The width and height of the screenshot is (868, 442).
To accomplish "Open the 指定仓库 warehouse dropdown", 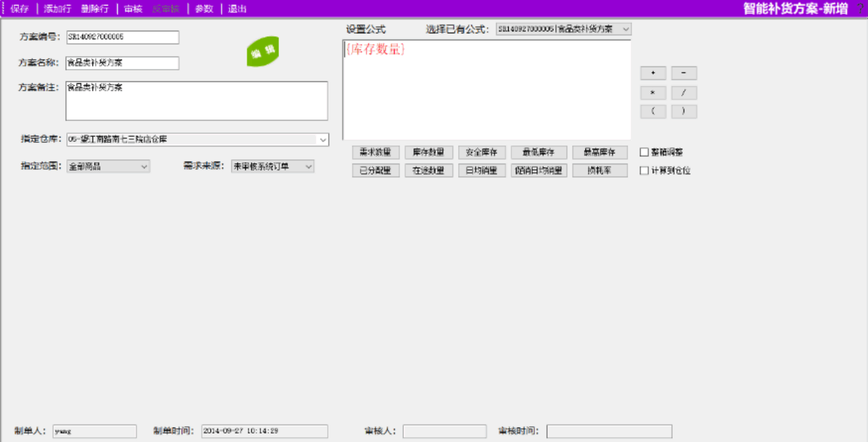I will 323,139.
